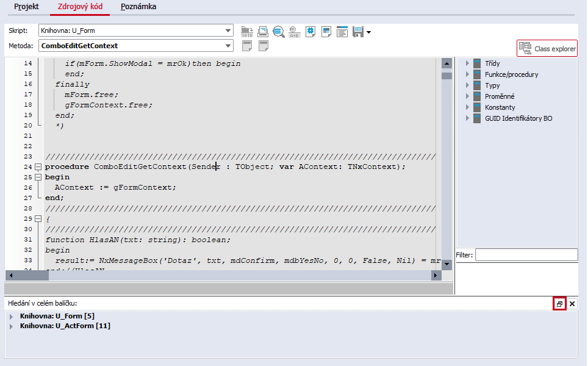The width and height of the screenshot is (588, 366).
Task: Click the A+B replace icon
Action: tap(295, 32)
